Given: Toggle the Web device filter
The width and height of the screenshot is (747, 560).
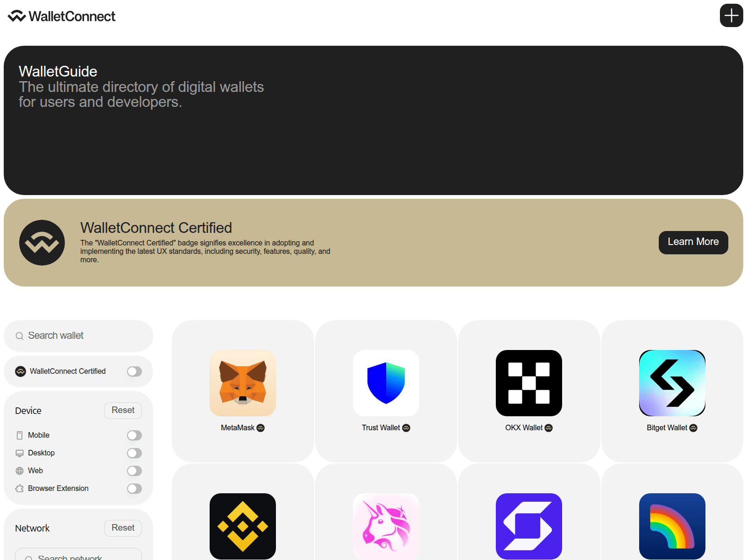Looking at the screenshot, I should [134, 471].
